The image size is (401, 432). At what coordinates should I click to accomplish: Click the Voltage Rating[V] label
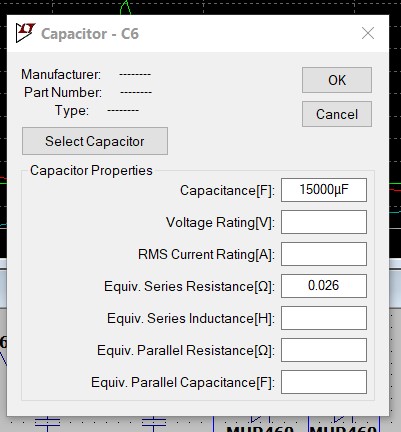220,223
